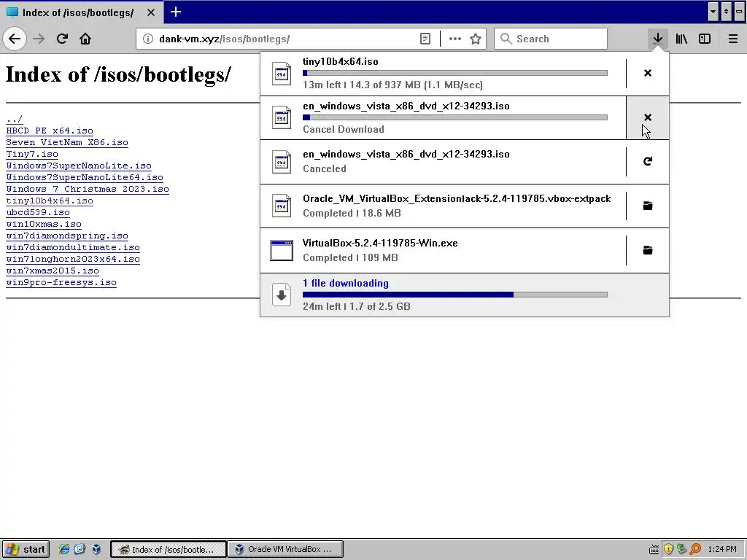Open page actions three-dot menu
Image resolution: width=747 pixels, height=560 pixels.
click(x=455, y=39)
